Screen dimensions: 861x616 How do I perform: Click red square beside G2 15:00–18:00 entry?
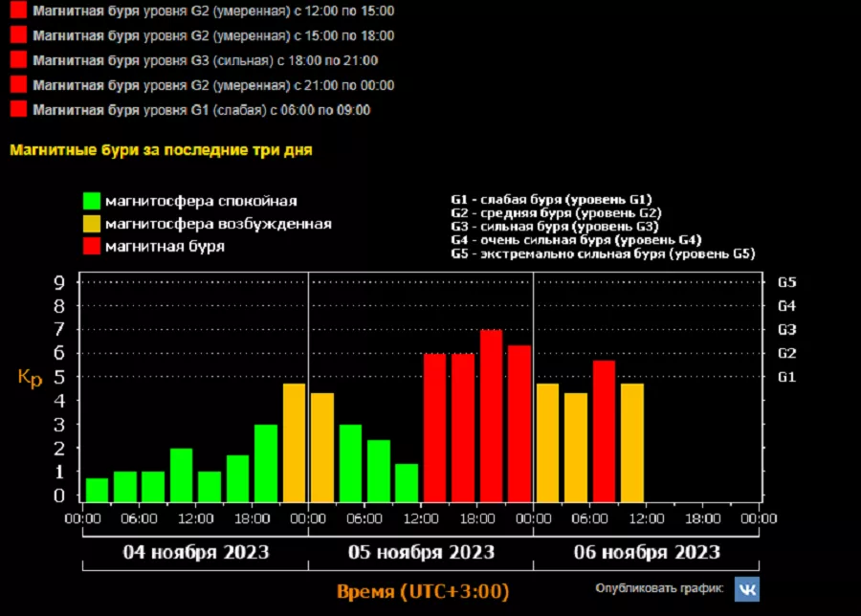pyautogui.click(x=17, y=35)
